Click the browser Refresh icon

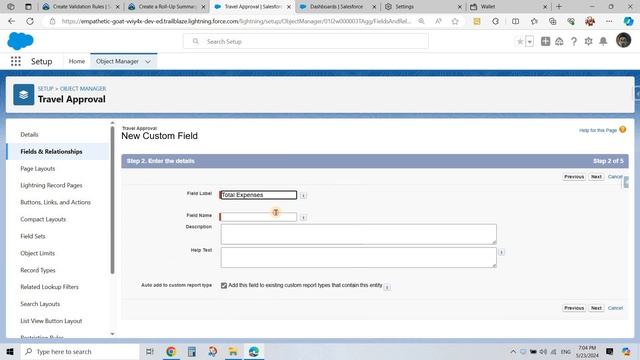(30, 21)
